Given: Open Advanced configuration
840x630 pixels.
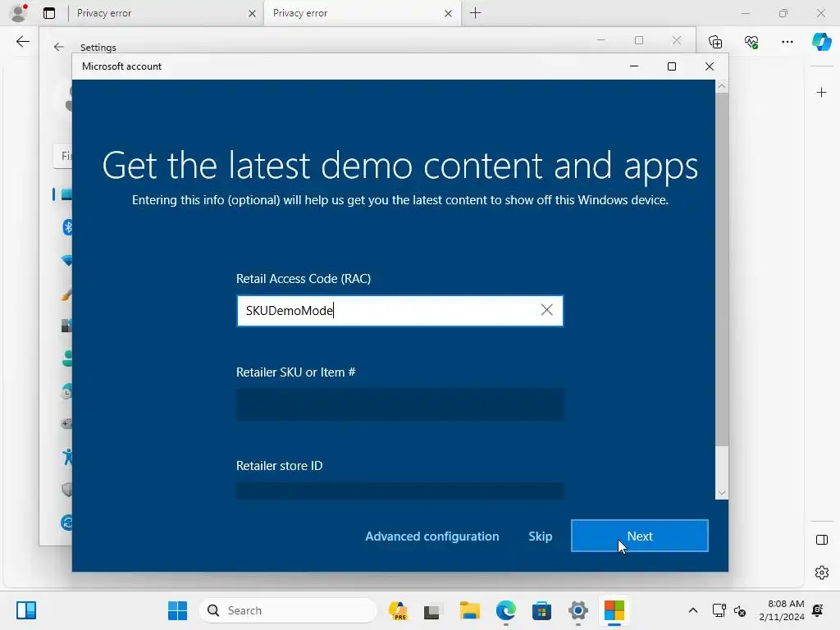Looking at the screenshot, I should pos(431,536).
